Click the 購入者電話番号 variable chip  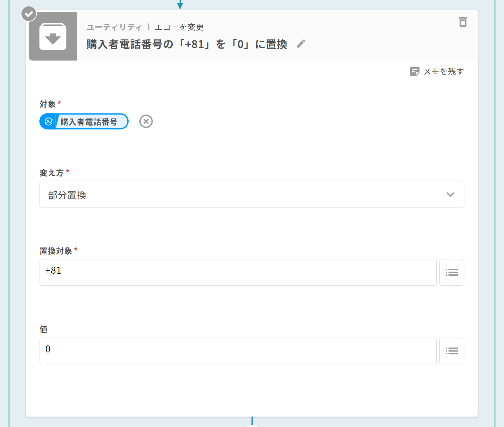point(89,122)
